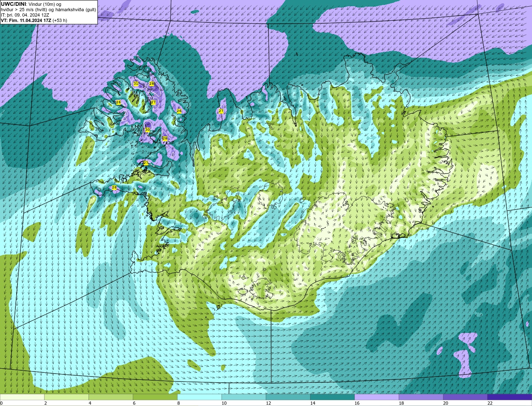Pick the 18–20 m/s medium purple legend swatch
This screenshot has width=532, height=406.
[421, 397]
